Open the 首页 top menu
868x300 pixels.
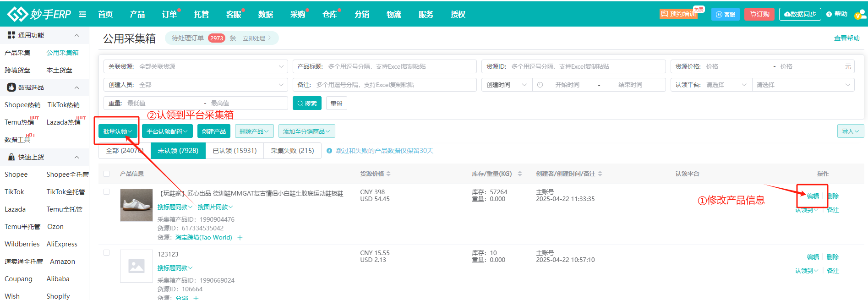(105, 14)
